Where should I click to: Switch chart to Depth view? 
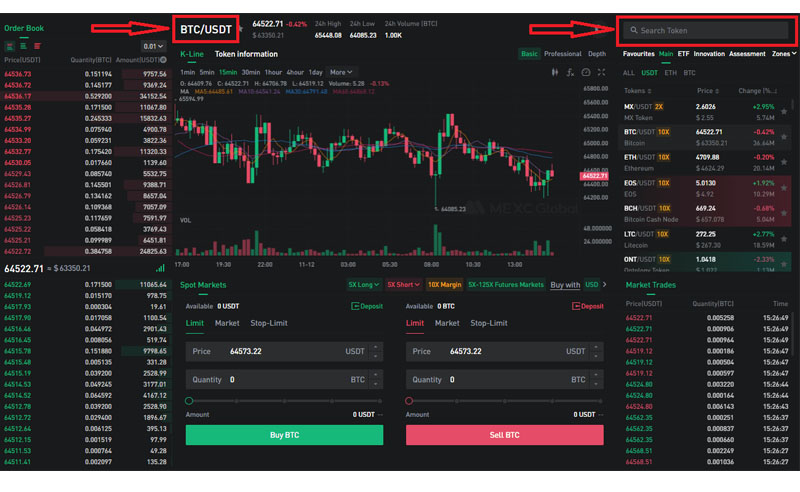[x=597, y=54]
